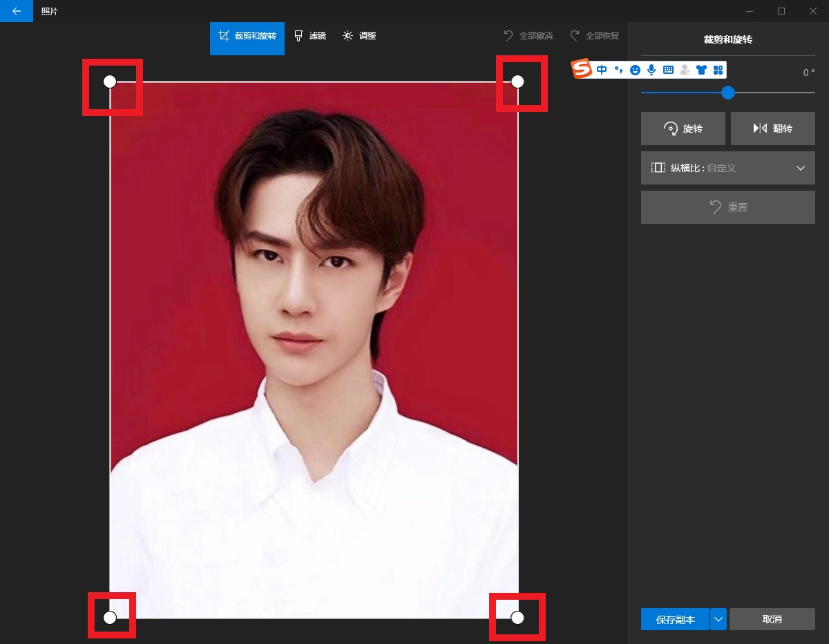The width and height of the screenshot is (829, 644).
Task: Click the Sogou account login icon
Action: pos(685,70)
